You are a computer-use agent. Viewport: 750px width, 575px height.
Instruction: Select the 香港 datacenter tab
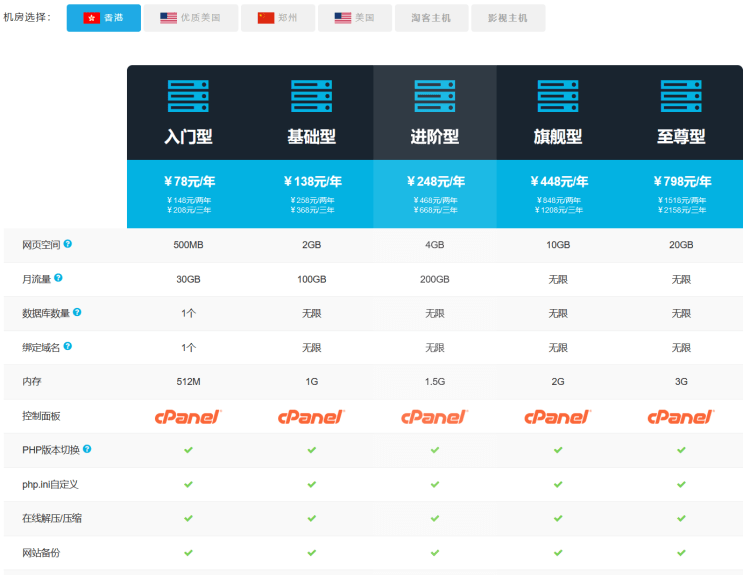(104, 18)
